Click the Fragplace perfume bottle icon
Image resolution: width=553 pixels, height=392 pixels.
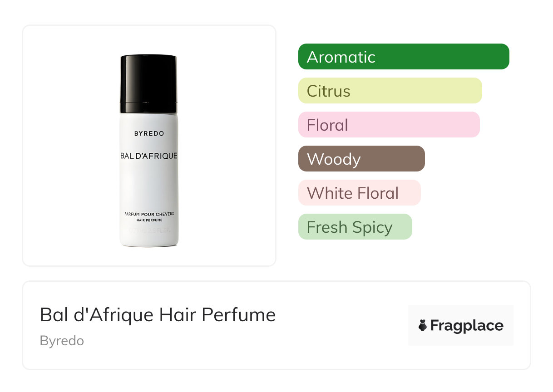[x=423, y=325]
